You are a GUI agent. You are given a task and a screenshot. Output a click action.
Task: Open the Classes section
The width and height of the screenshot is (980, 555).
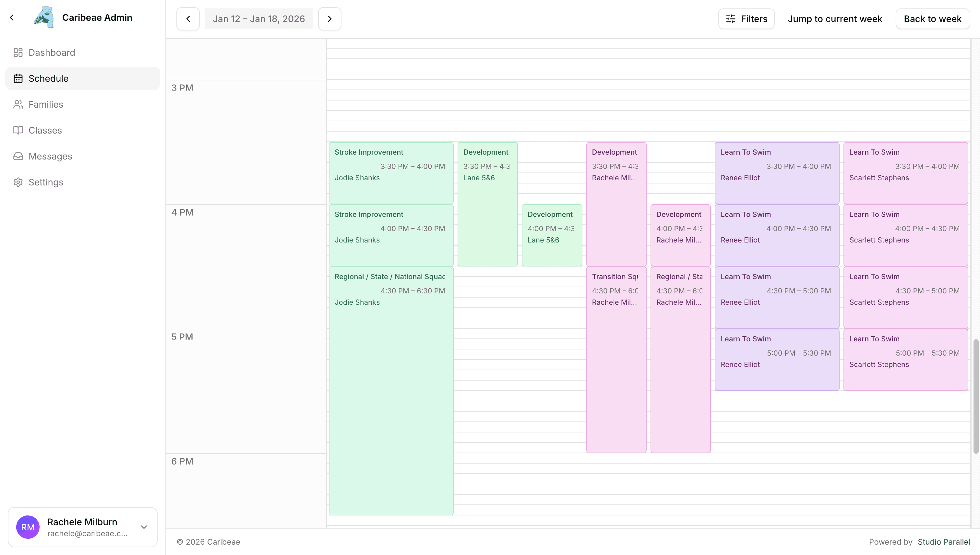point(45,130)
